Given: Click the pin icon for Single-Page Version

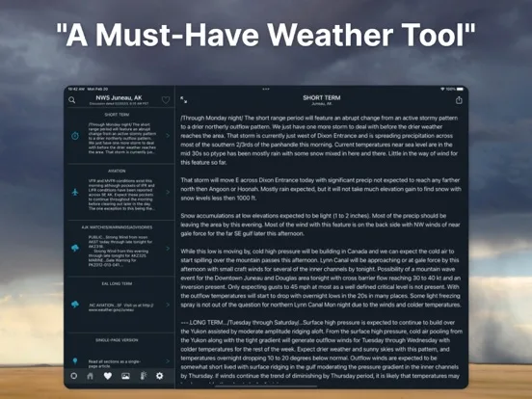Looking at the screenshot, I should 75,361.
